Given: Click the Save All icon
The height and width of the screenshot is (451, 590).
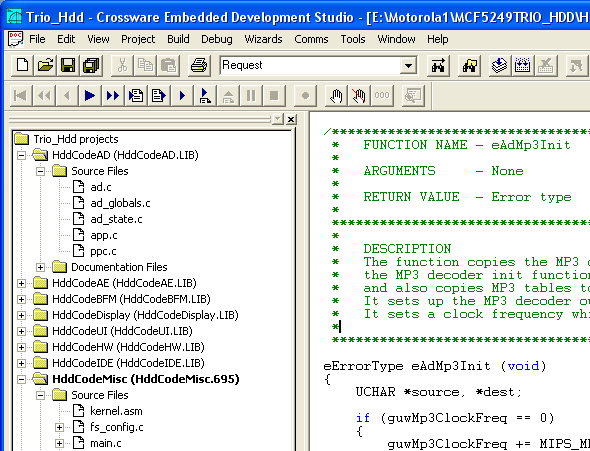Looking at the screenshot, I should pyautogui.click(x=91, y=65).
